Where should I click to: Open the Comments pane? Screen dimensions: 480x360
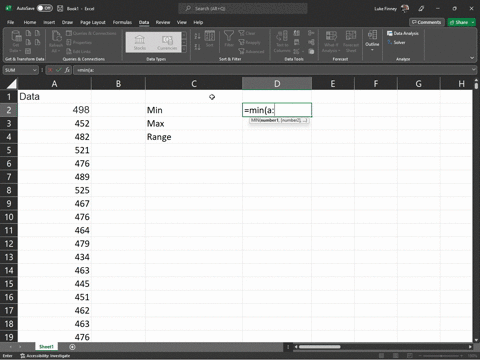(427, 22)
